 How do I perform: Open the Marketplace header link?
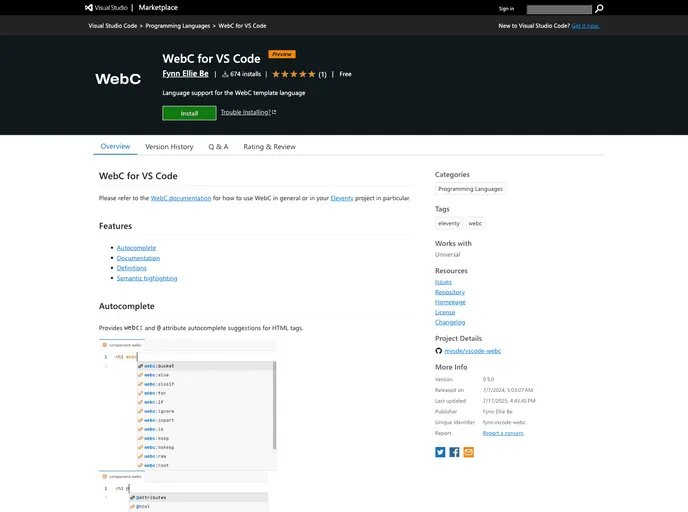[158, 7]
